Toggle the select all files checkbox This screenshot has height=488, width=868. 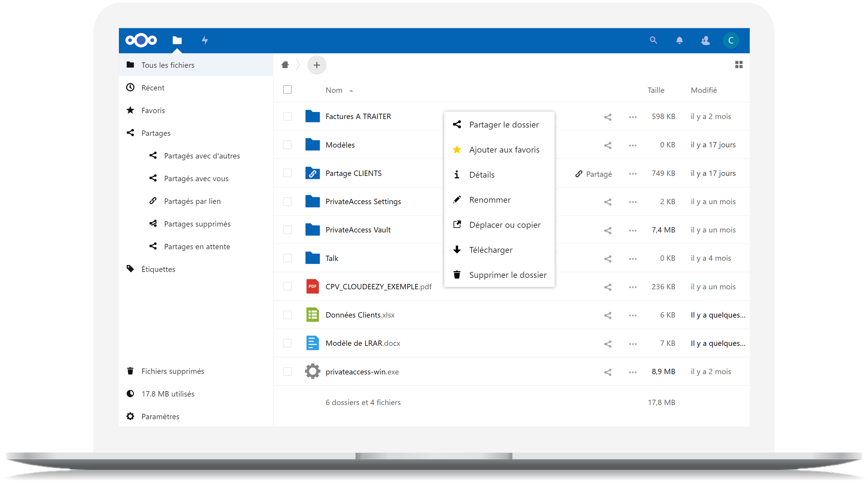tap(287, 89)
